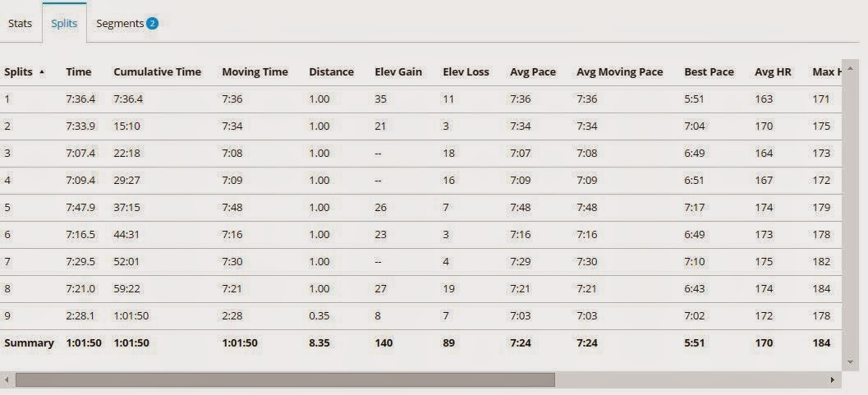Click the Segments count badge
Image resolution: width=868 pixels, height=395 pixels.
(152, 24)
